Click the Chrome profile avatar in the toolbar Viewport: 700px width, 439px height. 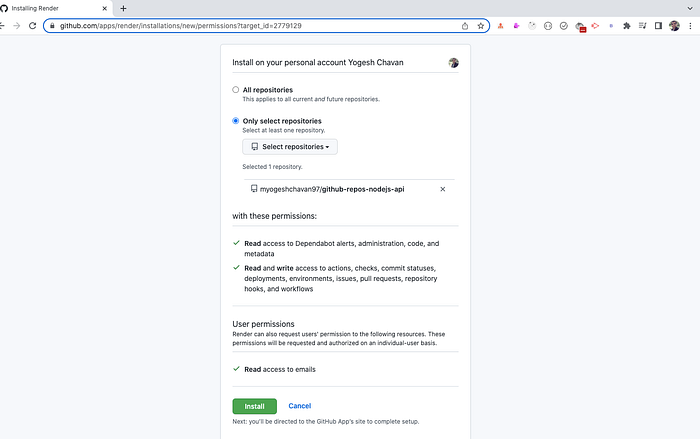pos(674,26)
